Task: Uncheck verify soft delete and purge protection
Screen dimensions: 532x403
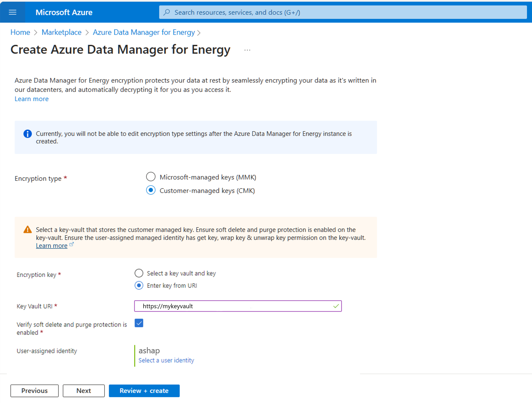Action: point(139,323)
